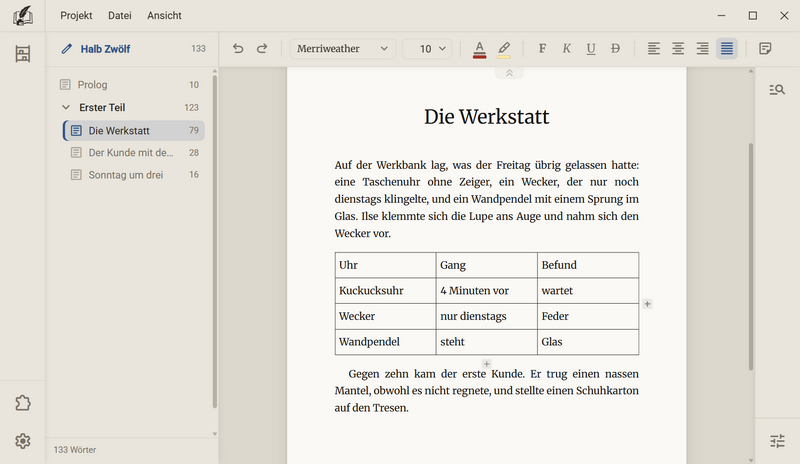The width and height of the screenshot is (800, 464).
Task: Click the Sonntag um drei document icon
Action: tap(76, 175)
